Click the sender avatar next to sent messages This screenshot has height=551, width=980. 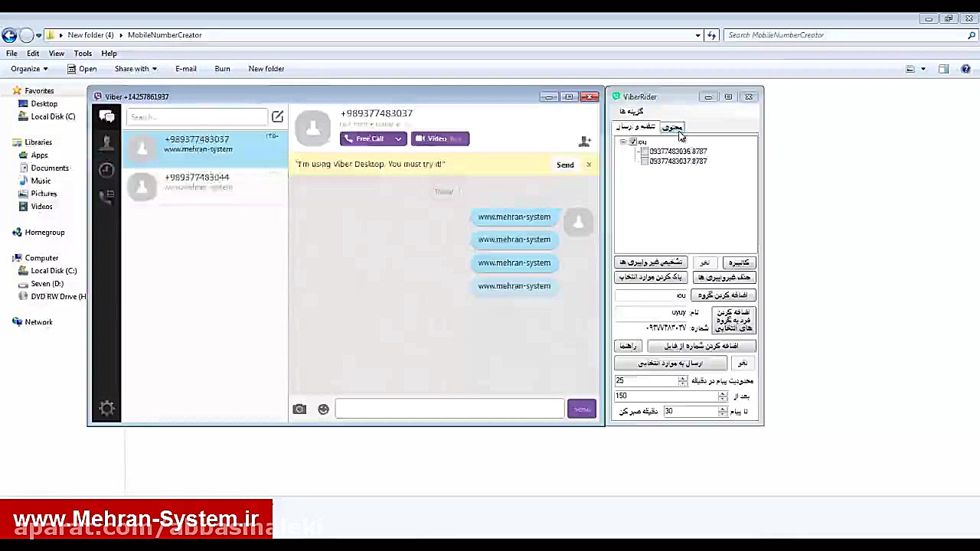pyautogui.click(x=578, y=222)
